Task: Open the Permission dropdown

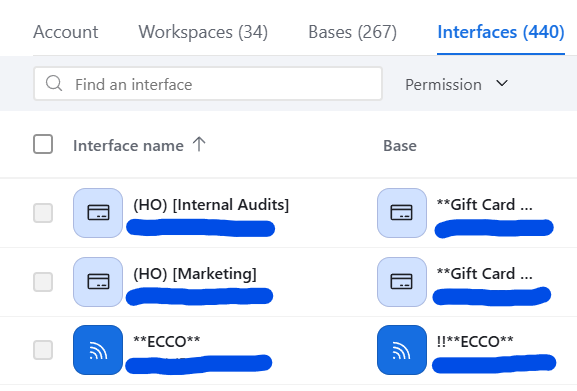Action: point(456,85)
